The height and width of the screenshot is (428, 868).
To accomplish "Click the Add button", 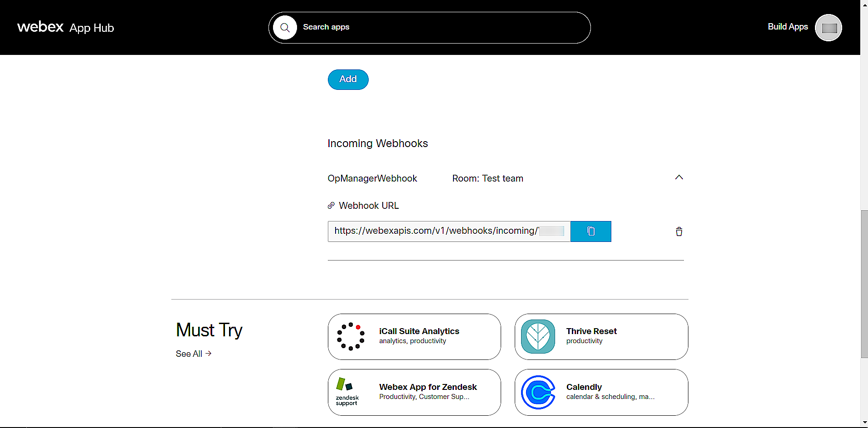I will tap(348, 79).
